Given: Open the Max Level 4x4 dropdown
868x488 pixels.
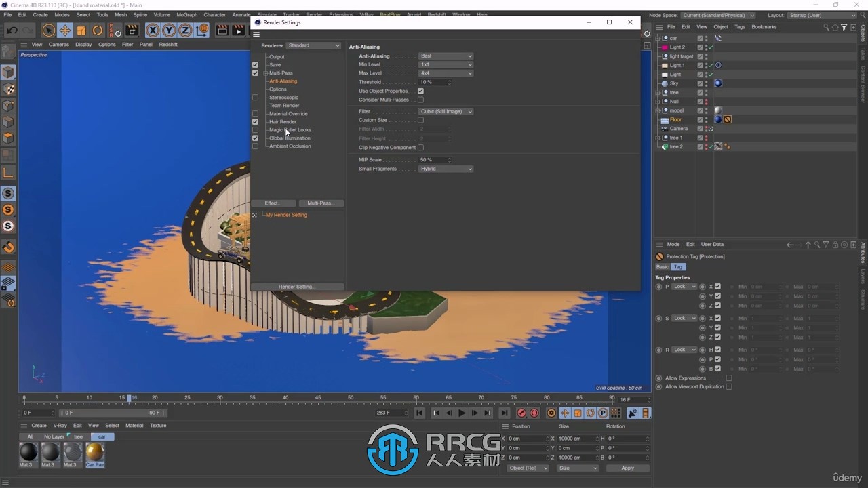Looking at the screenshot, I should [446, 73].
